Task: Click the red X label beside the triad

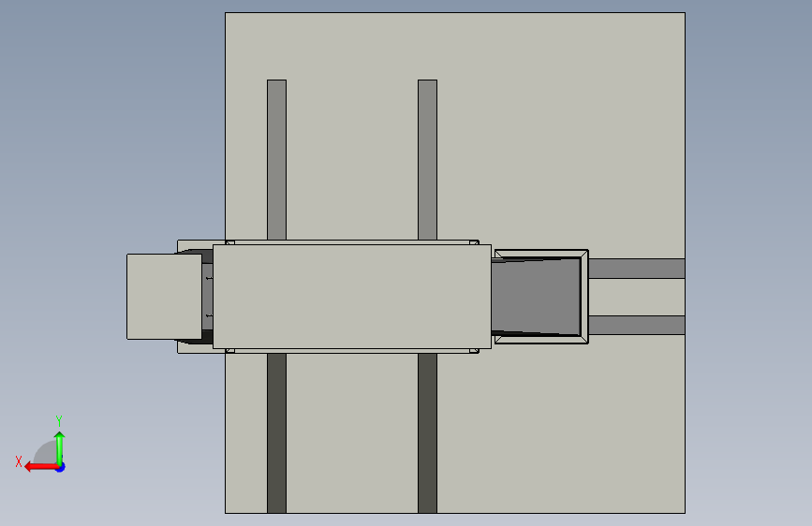Action: (x=19, y=461)
